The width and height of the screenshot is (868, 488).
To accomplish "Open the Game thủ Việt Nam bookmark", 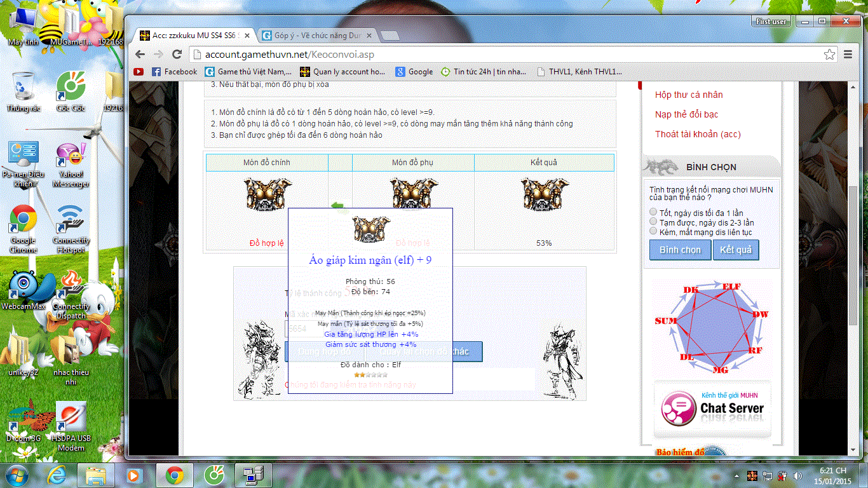I will point(248,72).
